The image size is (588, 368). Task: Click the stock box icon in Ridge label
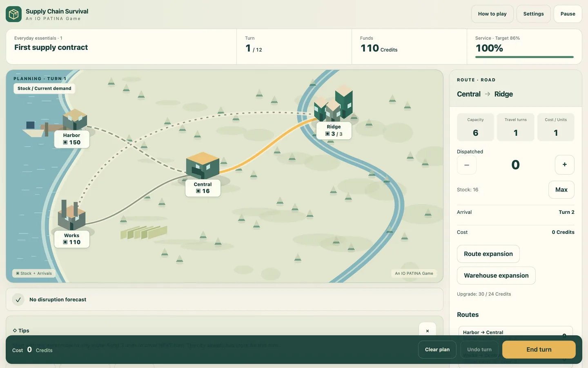(327, 134)
